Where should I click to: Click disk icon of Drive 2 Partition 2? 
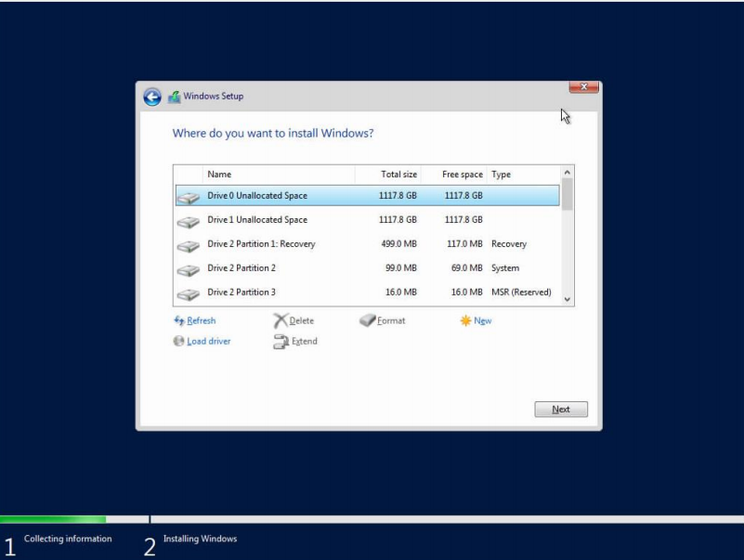tap(189, 270)
